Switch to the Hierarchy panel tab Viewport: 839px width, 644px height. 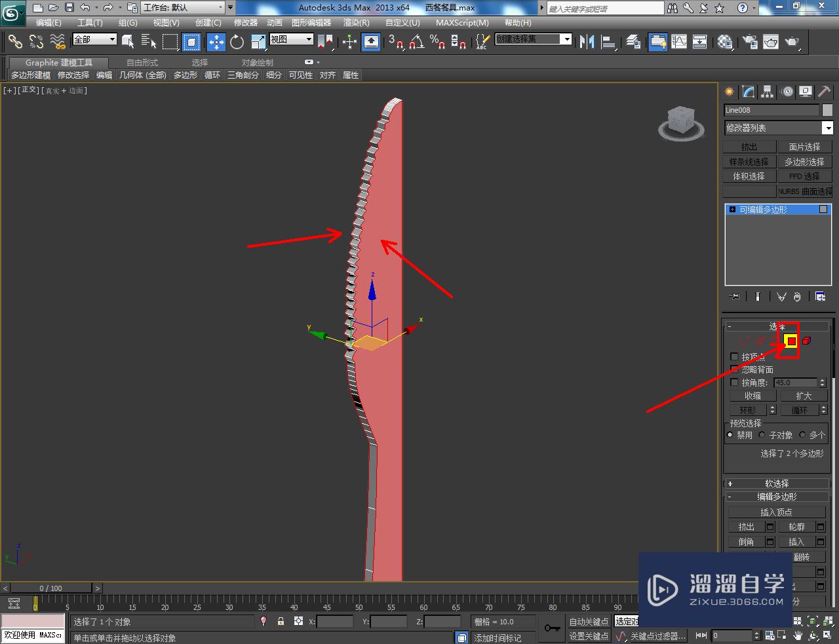point(768,92)
